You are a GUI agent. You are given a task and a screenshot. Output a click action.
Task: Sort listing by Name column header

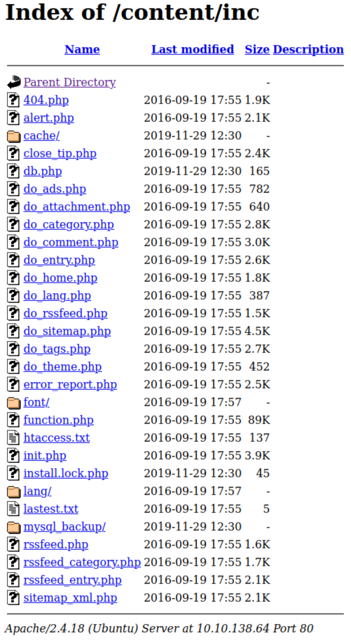[x=82, y=49]
